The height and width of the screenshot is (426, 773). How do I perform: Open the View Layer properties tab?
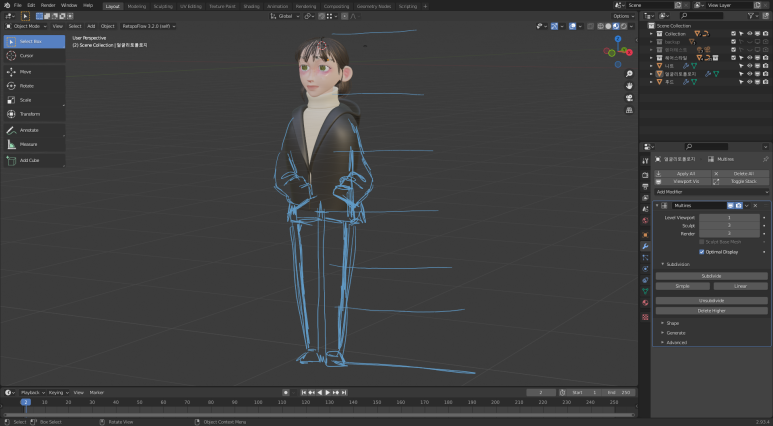[x=645, y=198]
